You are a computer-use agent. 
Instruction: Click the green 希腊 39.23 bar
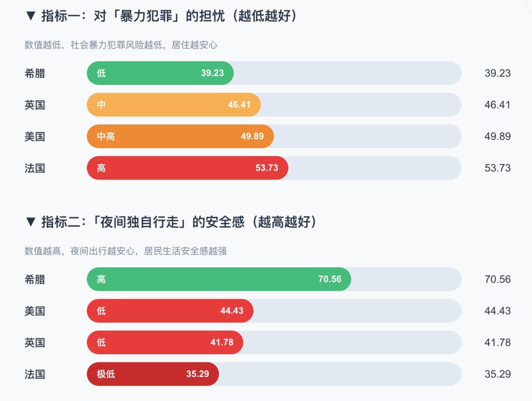point(160,73)
